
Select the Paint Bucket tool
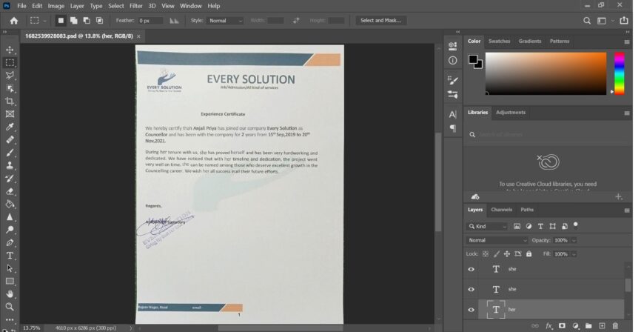pyautogui.click(x=10, y=204)
